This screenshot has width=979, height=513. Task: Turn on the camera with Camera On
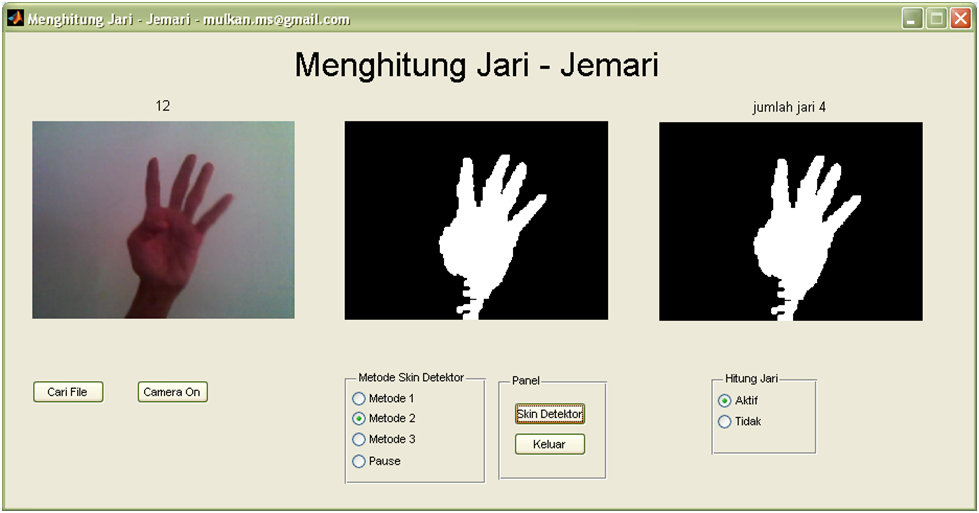point(172,392)
